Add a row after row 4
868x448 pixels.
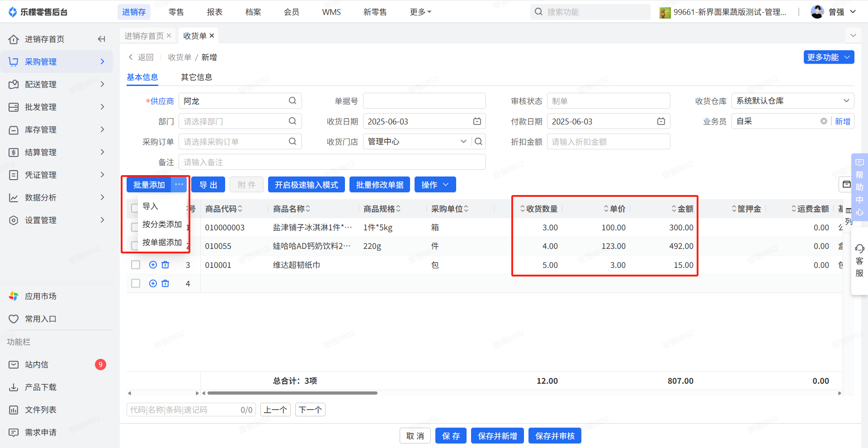click(x=153, y=283)
